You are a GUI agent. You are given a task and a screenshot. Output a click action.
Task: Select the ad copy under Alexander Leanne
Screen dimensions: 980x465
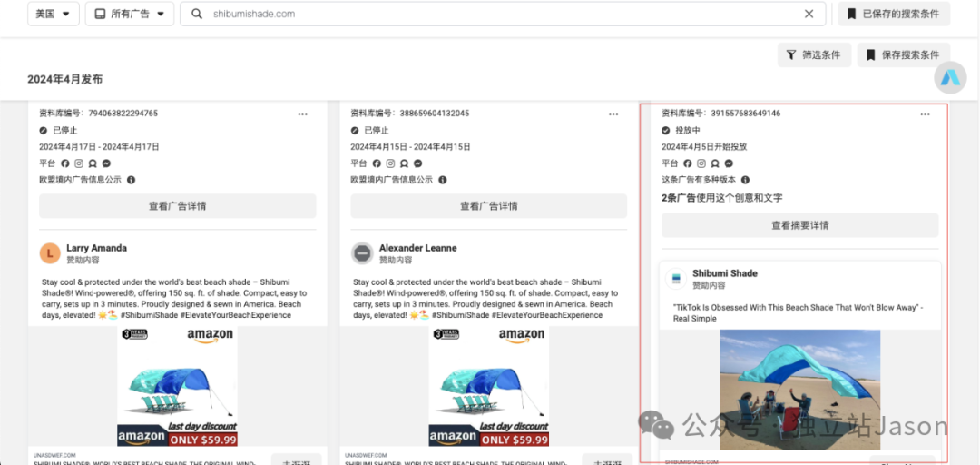point(485,299)
